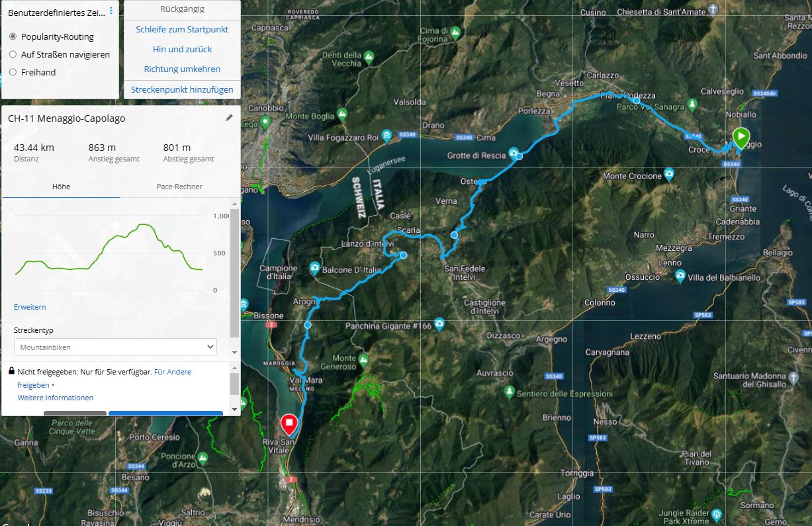Viewport: 812px width, 526px height.
Task: Select Popularity-Routing radio option
Action: [x=13, y=36]
